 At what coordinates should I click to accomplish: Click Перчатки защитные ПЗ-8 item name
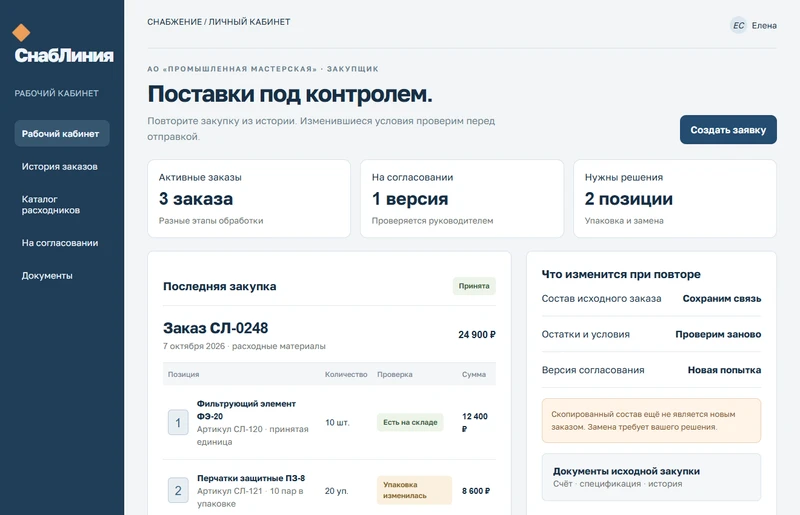(251, 478)
